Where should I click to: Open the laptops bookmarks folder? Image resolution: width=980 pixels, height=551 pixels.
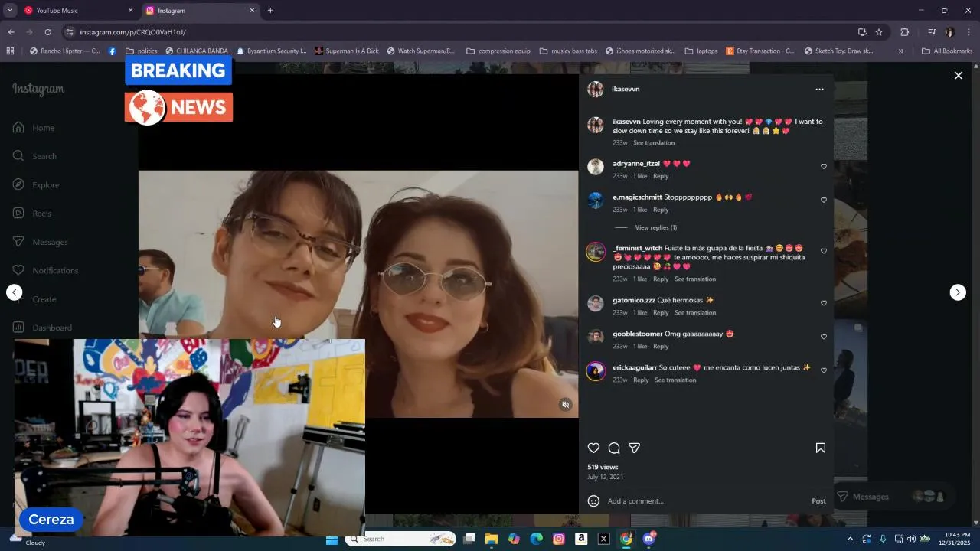click(x=701, y=51)
